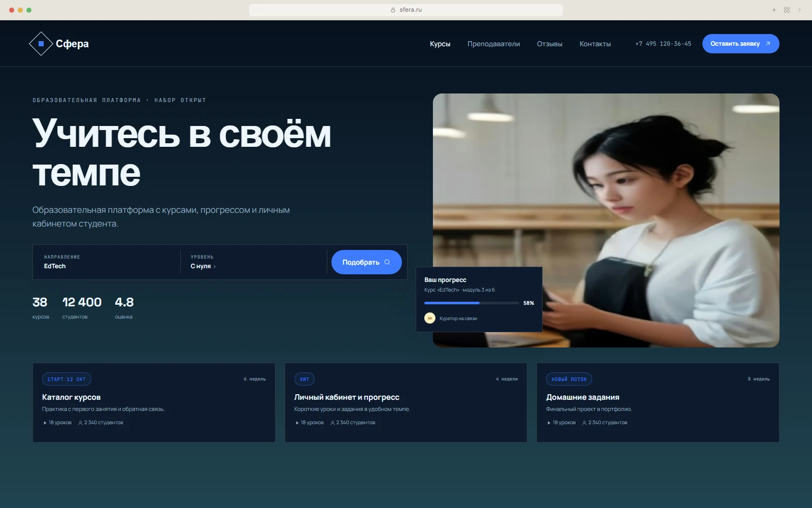812x508 pixels.
Task: Click the АК curator avatar
Action: click(430, 318)
